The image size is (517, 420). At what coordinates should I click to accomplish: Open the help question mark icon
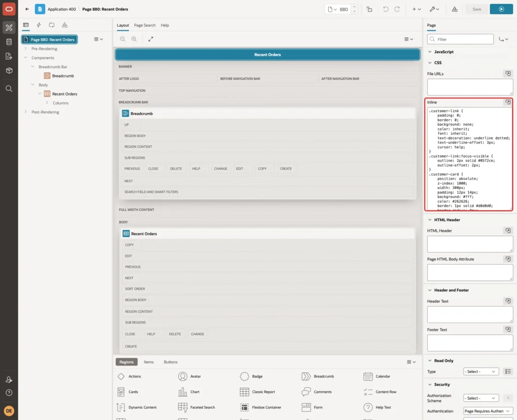pyautogui.click(x=9, y=393)
